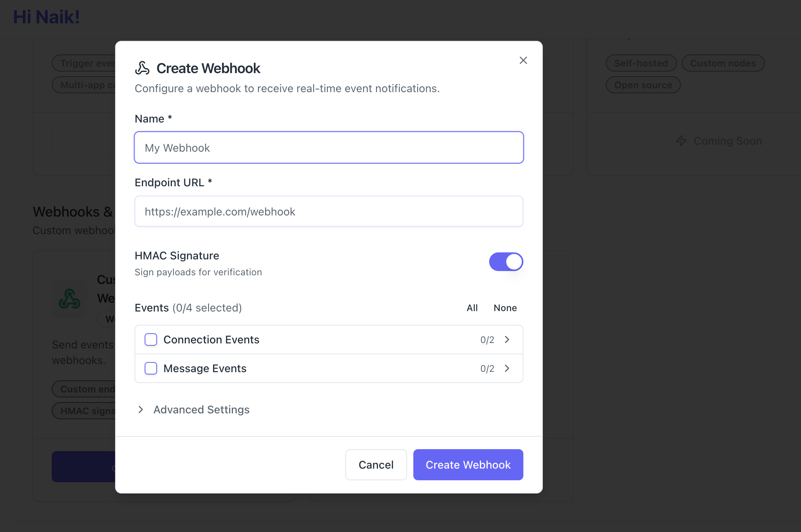Viewport: 801px width, 532px height.
Task: Click the Endpoint URL input field
Action: coord(329,212)
